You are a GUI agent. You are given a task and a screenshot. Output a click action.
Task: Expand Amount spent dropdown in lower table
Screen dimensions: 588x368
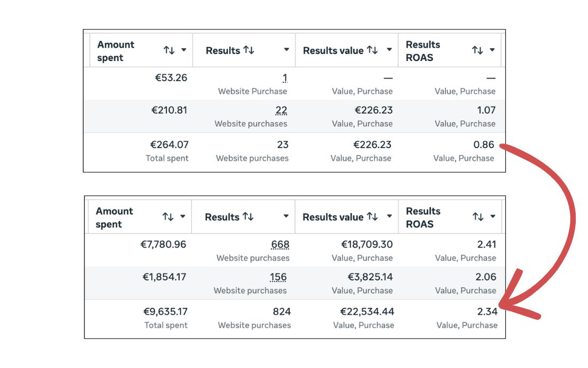pyautogui.click(x=183, y=217)
